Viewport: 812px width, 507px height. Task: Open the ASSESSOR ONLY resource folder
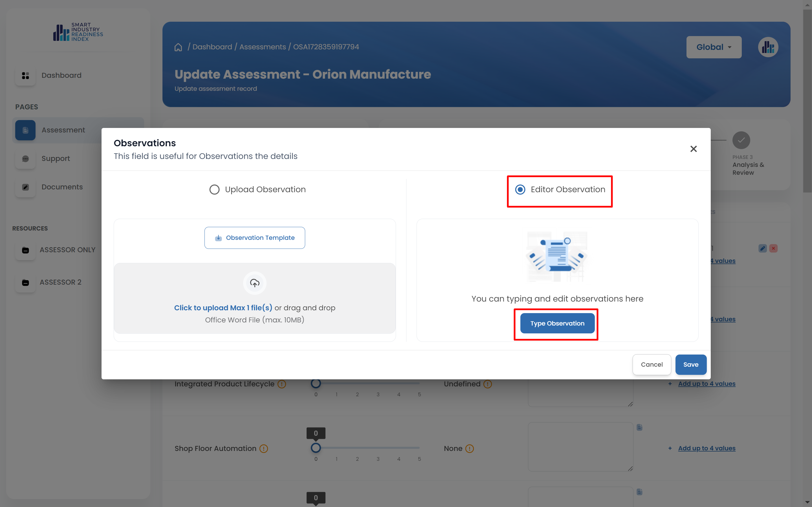coord(67,250)
